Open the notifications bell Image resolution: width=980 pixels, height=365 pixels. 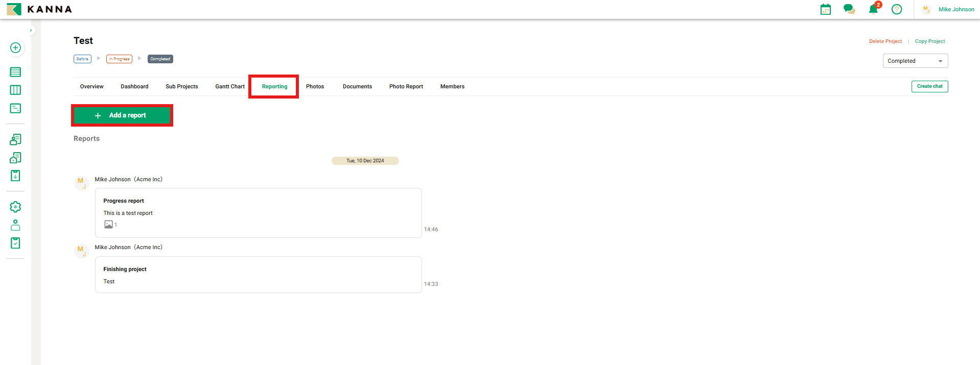873,9
